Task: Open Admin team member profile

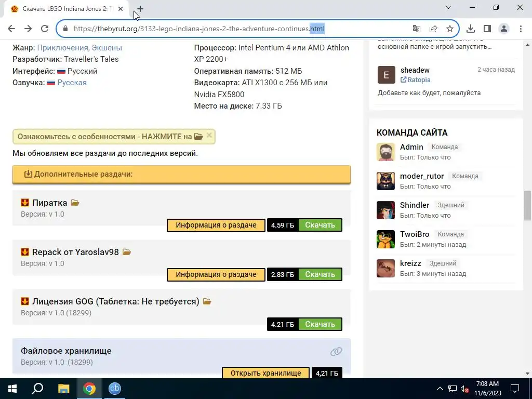Action: click(411, 147)
